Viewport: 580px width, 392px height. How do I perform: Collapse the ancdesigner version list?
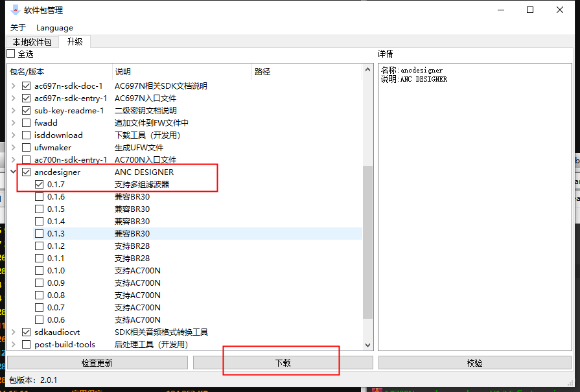point(14,172)
